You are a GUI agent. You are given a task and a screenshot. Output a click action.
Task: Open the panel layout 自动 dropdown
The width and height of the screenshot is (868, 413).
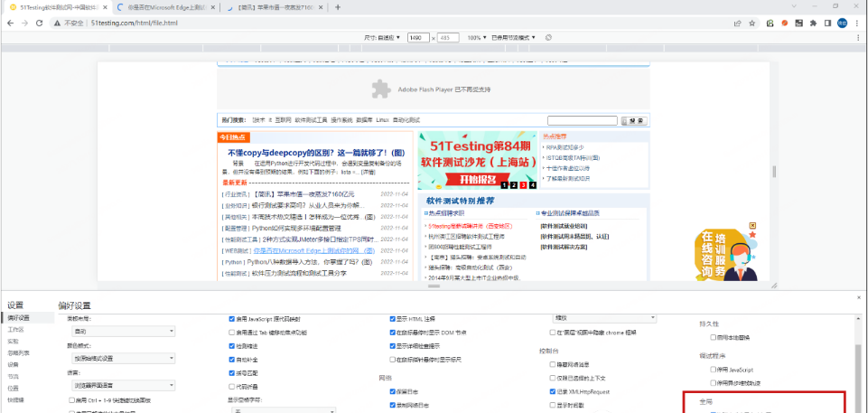pyautogui.click(x=124, y=331)
